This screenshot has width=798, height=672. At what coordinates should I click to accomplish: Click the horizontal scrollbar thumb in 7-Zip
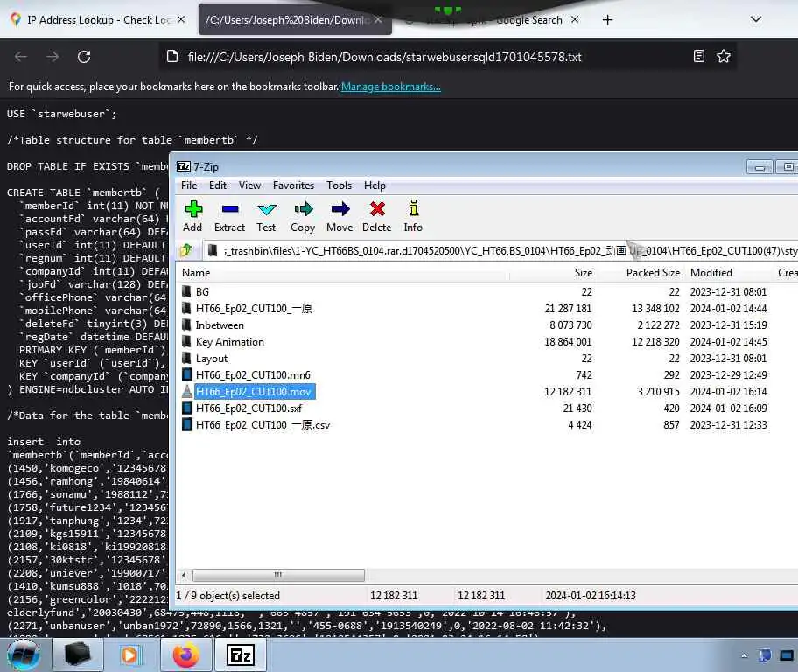tap(278, 575)
